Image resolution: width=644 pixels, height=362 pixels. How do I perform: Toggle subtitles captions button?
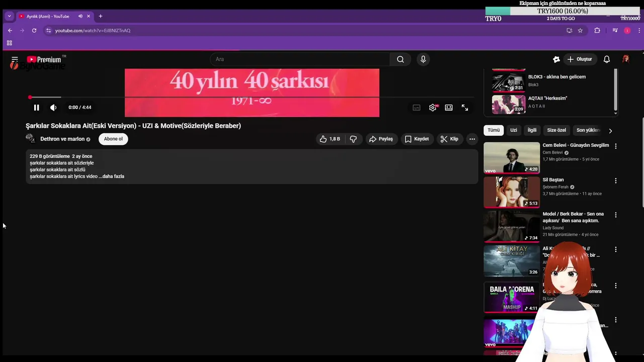(x=417, y=108)
